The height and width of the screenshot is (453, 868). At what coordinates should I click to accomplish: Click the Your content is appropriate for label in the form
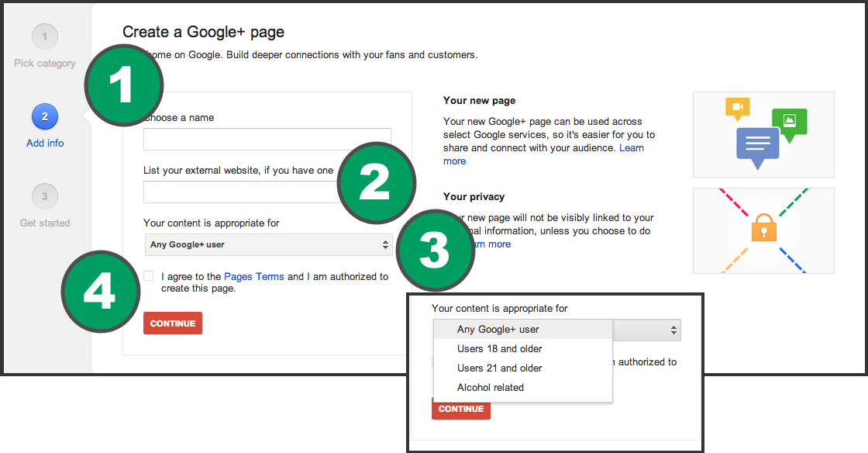click(x=212, y=223)
